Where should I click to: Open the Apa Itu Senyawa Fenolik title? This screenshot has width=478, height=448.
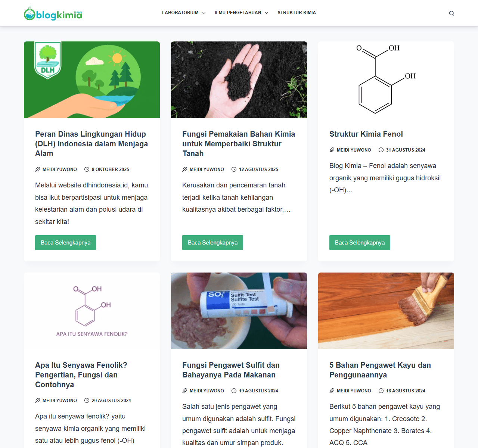81,375
